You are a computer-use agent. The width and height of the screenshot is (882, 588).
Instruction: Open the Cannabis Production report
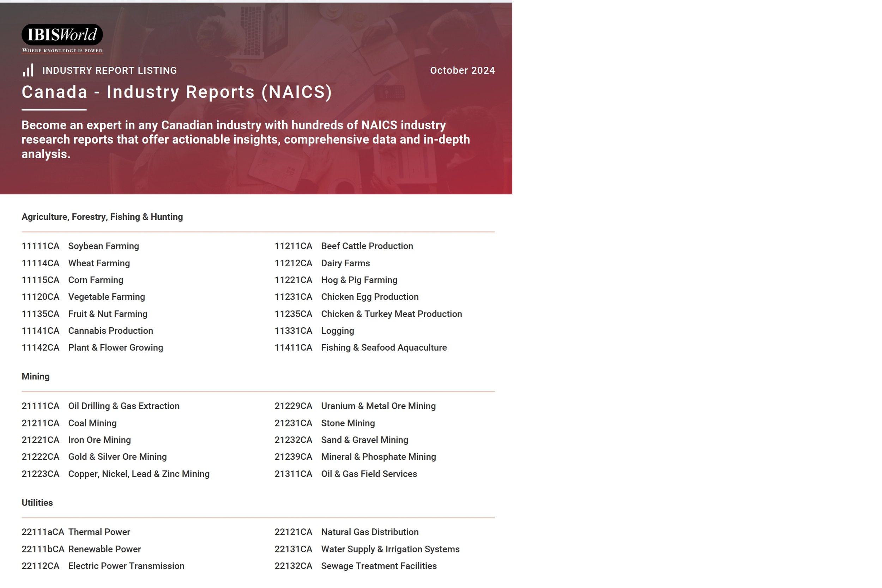(111, 331)
